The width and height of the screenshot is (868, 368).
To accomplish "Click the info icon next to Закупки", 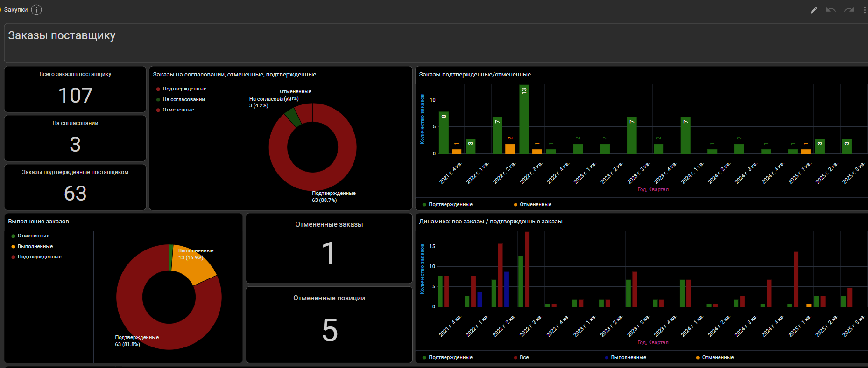I will 36,10.
